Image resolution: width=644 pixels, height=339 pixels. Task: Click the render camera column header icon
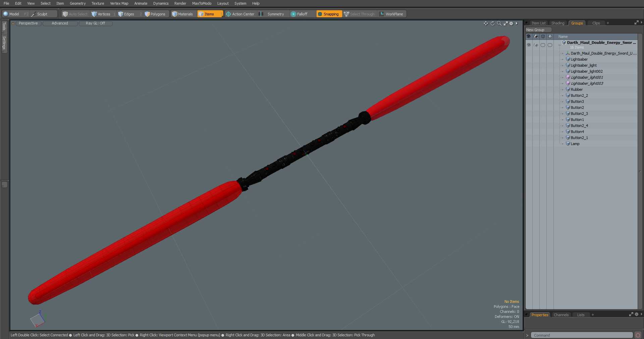pos(536,36)
